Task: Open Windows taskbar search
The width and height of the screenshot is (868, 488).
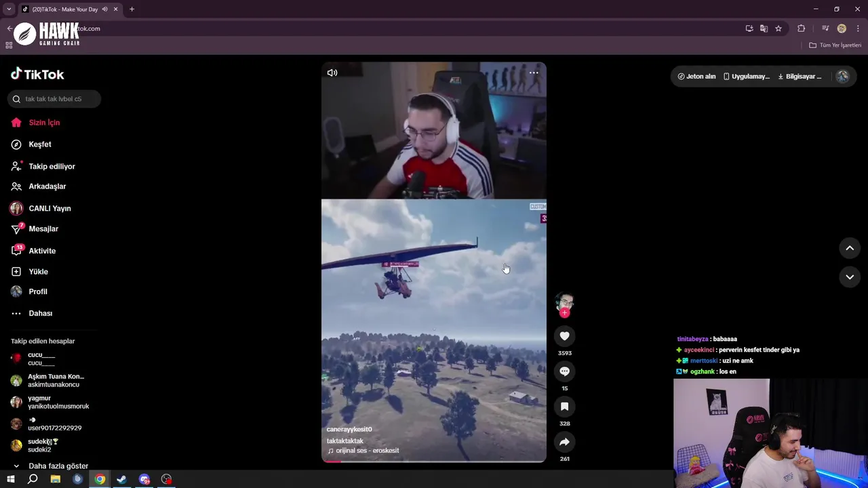Action: [33, 479]
